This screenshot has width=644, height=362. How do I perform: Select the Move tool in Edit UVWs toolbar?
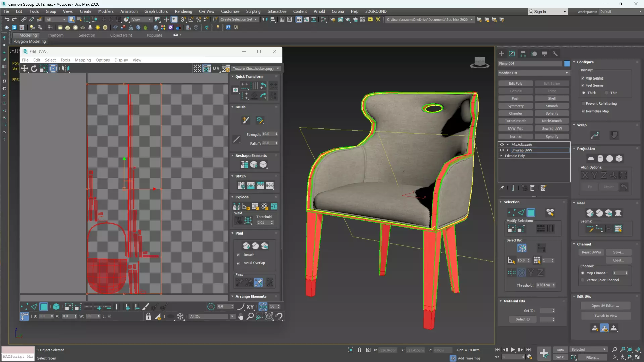[24, 69]
